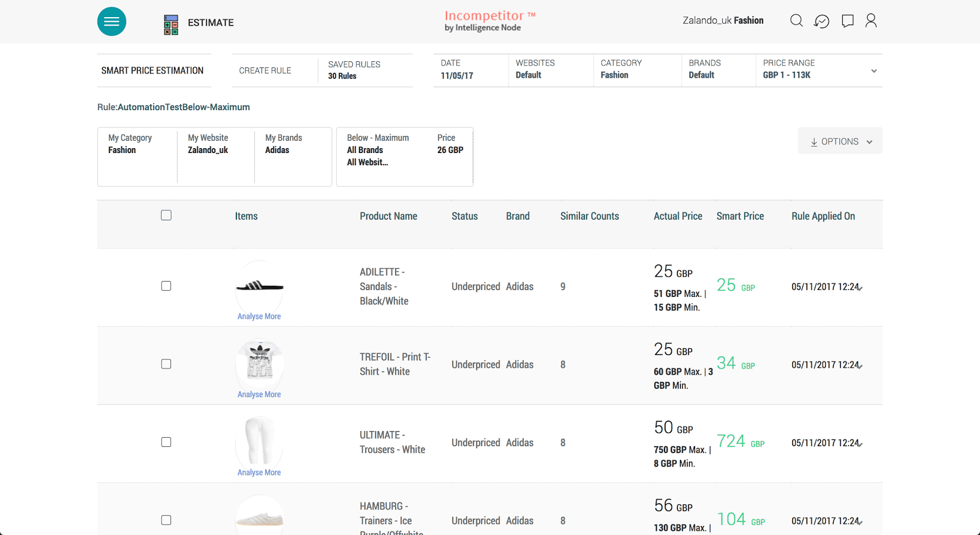Open the chat activity icon
980x535 pixels.
click(821, 21)
